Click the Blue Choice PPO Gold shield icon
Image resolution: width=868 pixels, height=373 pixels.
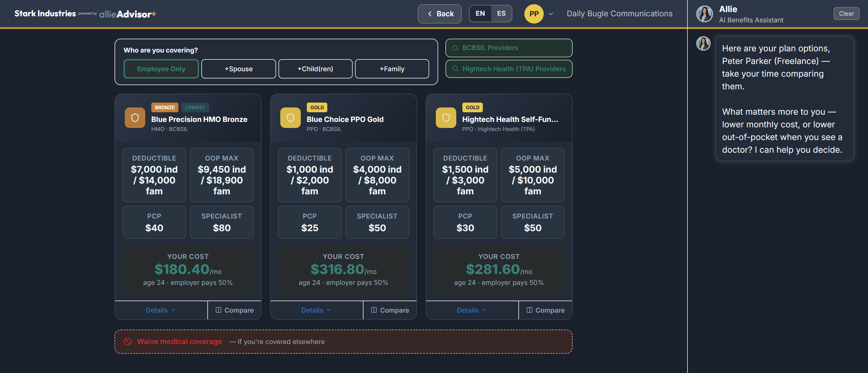pyautogui.click(x=291, y=118)
